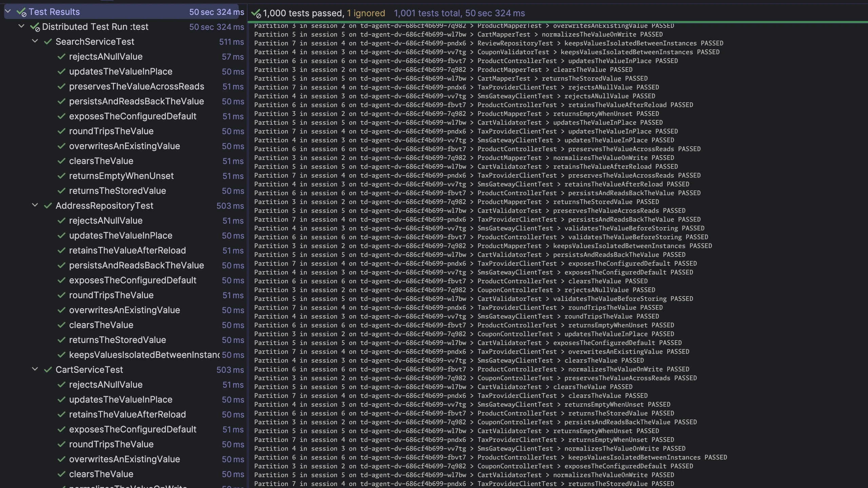Click checkmark icon of CartServiceTest retainsTheValueAfterReload

(61, 414)
